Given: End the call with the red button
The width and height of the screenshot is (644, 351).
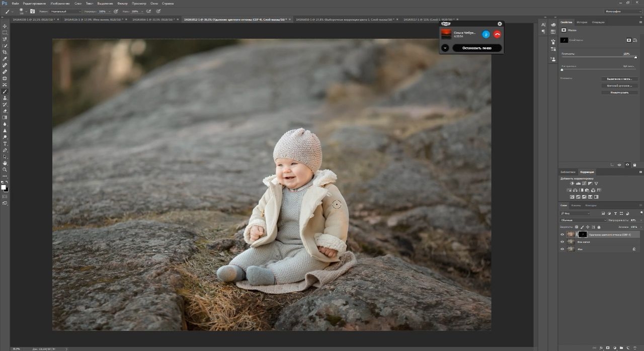Looking at the screenshot, I should click(497, 34).
